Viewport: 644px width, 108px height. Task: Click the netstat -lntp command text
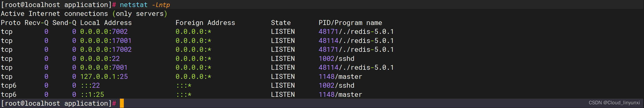click(x=145, y=5)
